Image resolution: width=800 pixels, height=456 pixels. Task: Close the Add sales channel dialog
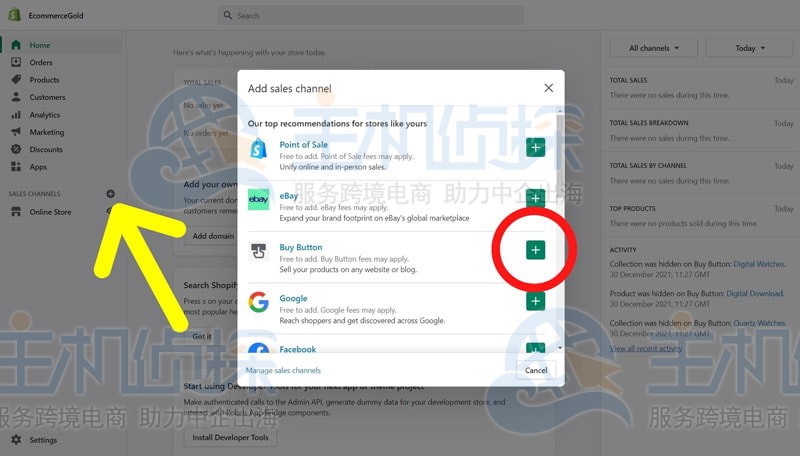pos(548,88)
